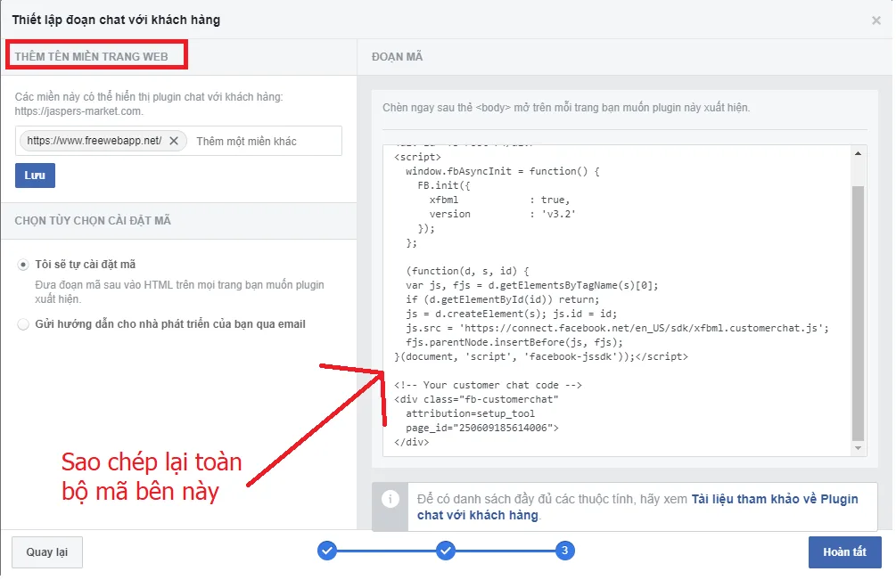The image size is (896, 588).
Task: Click the "if (d.getElementById(id)) return;" code line
Action: click(502, 299)
